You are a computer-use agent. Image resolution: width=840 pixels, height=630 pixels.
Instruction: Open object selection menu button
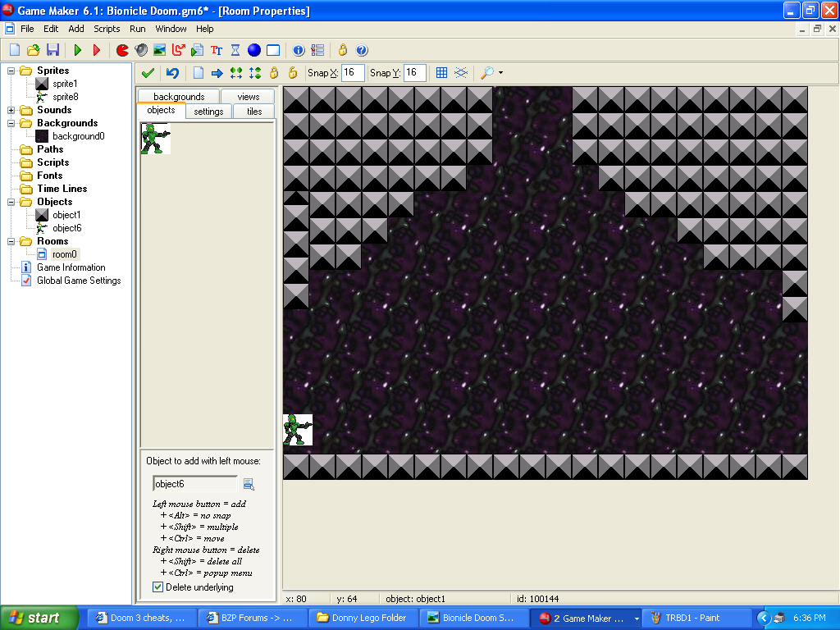click(x=249, y=484)
